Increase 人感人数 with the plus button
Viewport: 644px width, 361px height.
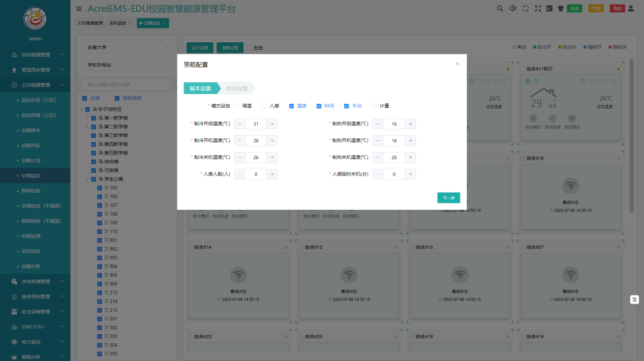pyautogui.click(x=272, y=174)
